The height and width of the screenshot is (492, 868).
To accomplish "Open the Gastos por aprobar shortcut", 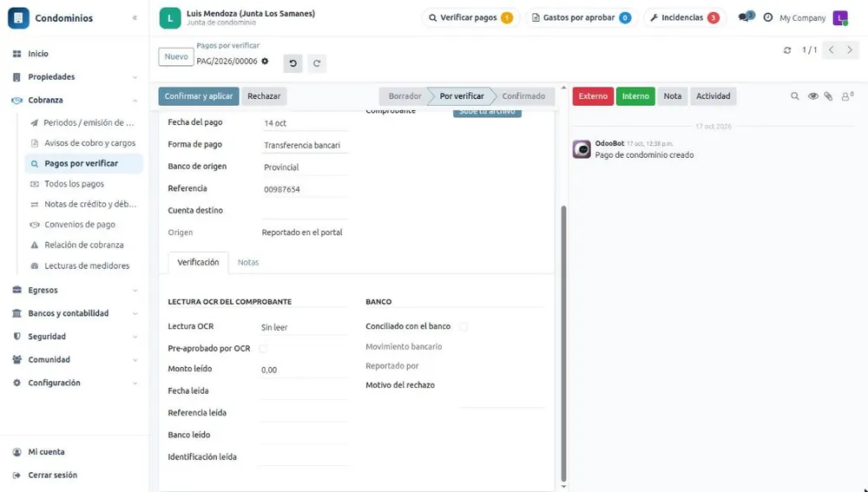I will tap(582, 17).
